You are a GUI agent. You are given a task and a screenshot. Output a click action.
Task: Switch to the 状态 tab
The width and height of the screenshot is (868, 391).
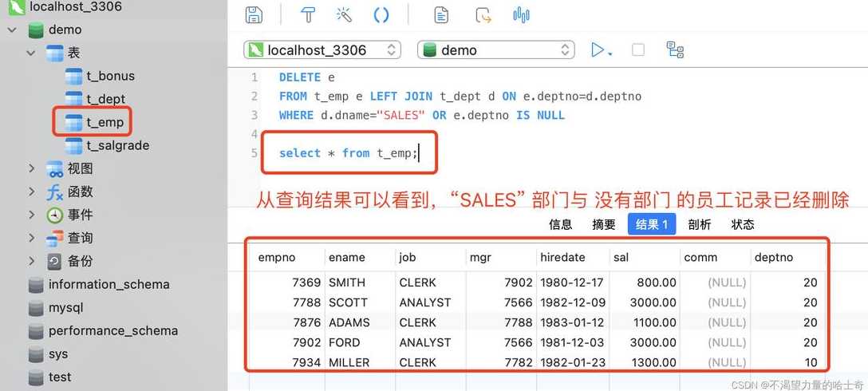tap(742, 224)
